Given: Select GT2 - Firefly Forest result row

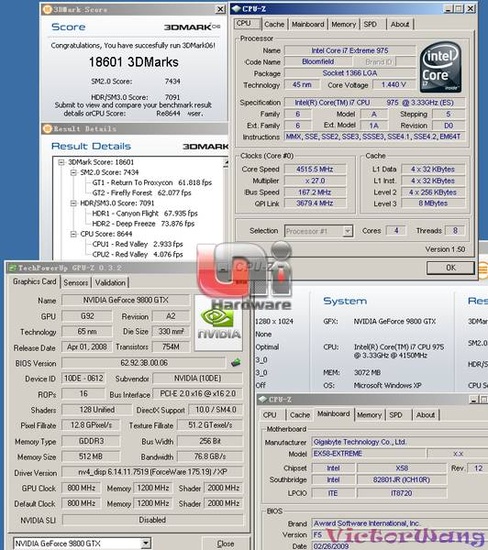Looking at the screenshot, I should coord(142,193).
